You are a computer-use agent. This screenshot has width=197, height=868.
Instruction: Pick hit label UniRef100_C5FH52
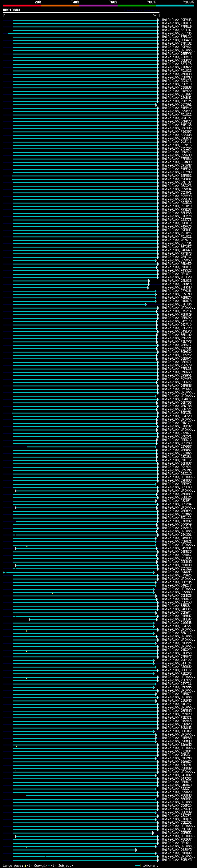[177, 833]
